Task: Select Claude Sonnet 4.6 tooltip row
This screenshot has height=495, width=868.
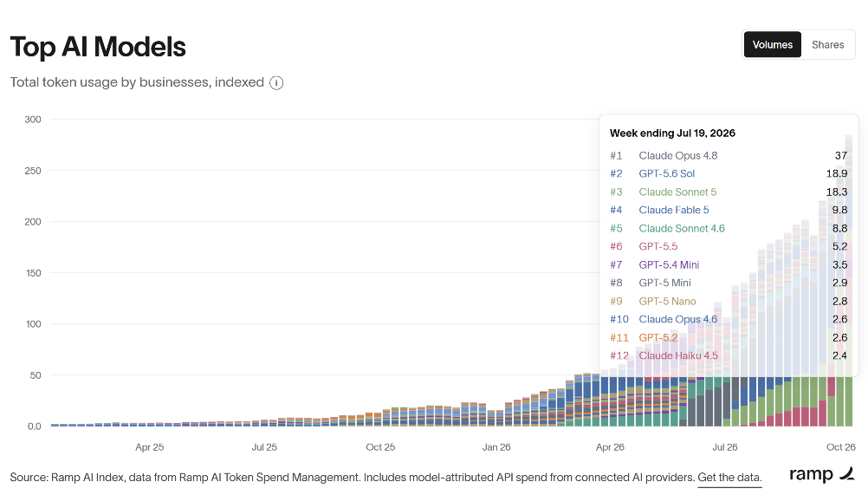Action: click(729, 228)
